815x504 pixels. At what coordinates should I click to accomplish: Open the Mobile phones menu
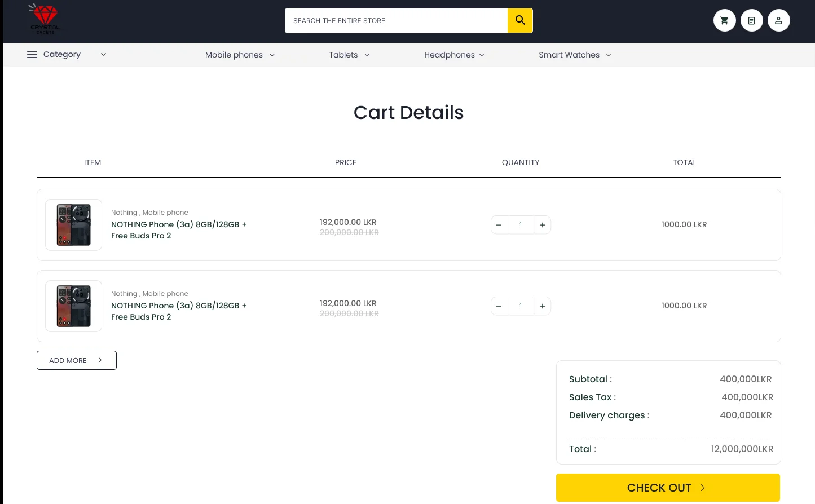point(234,55)
